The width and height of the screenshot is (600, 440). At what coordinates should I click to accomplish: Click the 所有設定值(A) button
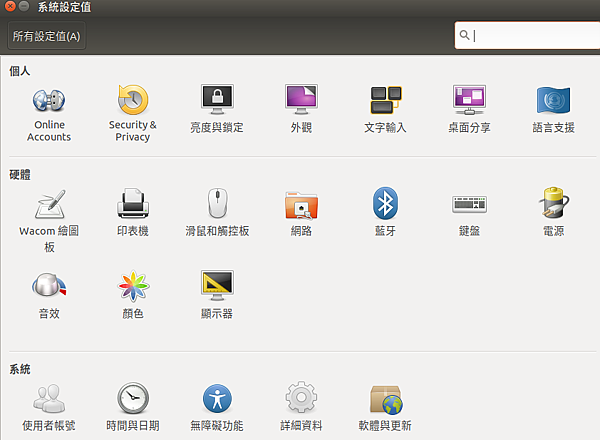(x=47, y=36)
